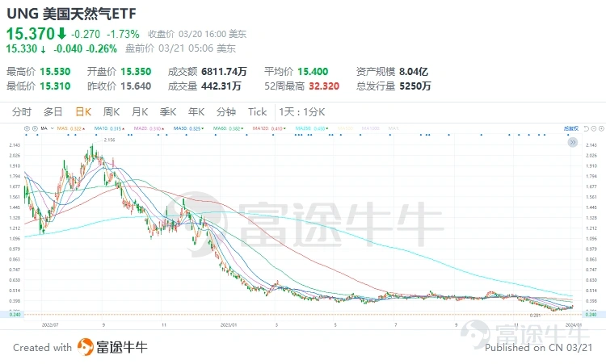This screenshot has height=364, width=606.
Task: Click the 最高价 value 15.530
Action: (55, 71)
